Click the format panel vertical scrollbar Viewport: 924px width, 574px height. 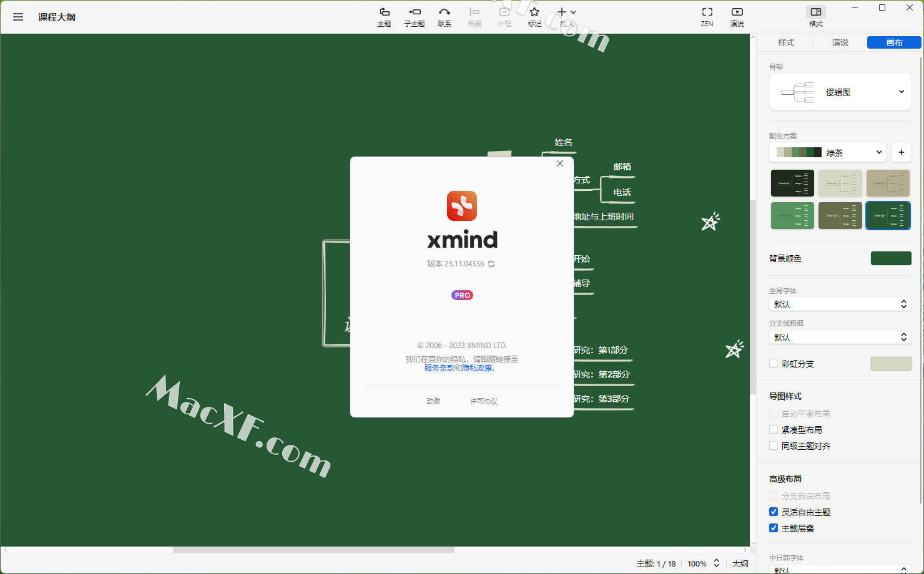coord(922,281)
